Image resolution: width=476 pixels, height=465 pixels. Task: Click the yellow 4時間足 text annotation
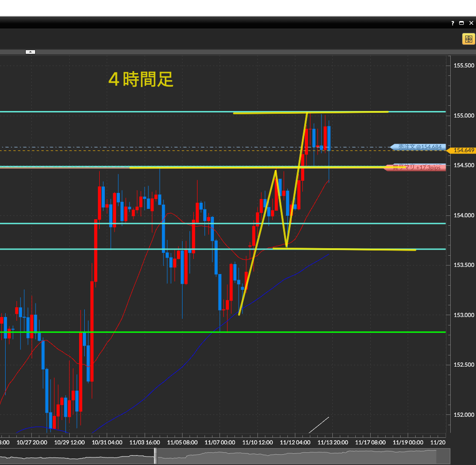(141, 80)
